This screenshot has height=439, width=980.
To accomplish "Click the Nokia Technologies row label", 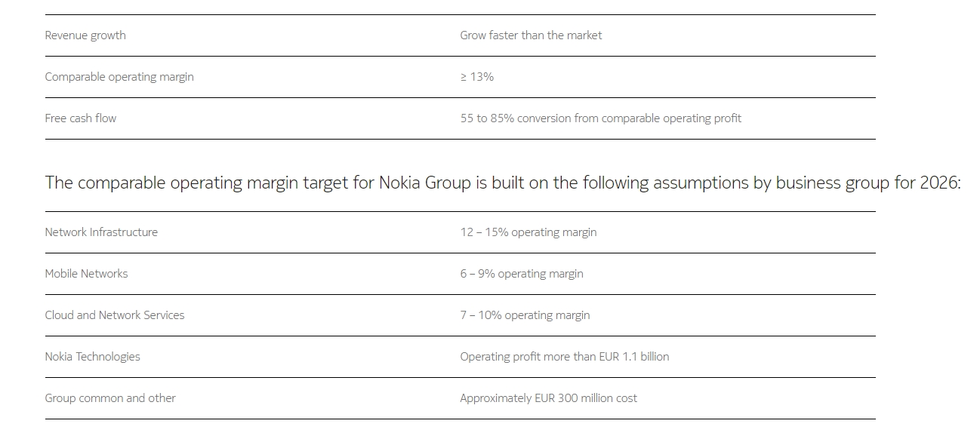I will point(92,357).
